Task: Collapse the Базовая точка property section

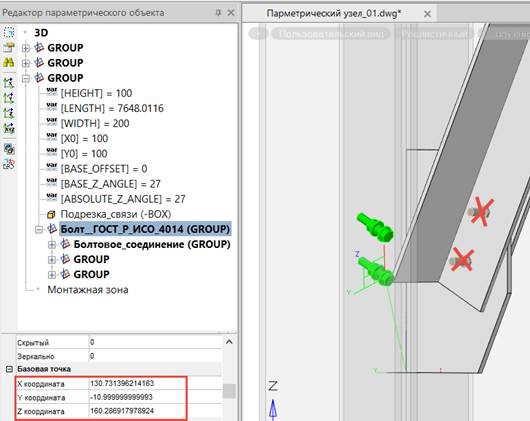Action: (x=9, y=369)
